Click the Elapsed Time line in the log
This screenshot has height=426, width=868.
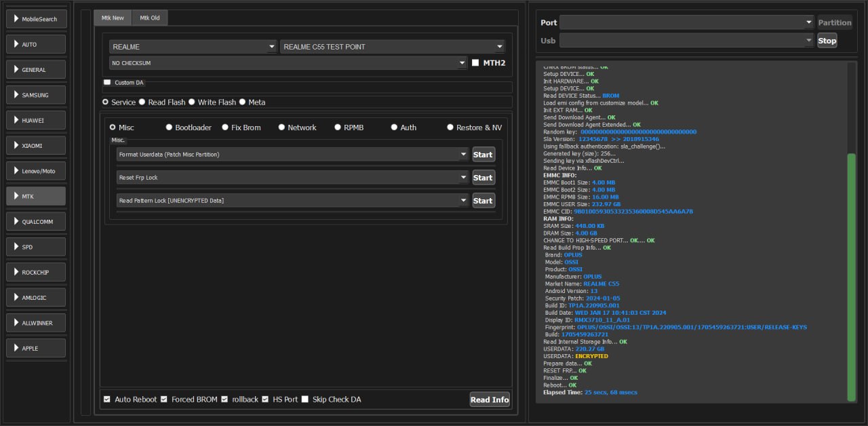click(590, 392)
